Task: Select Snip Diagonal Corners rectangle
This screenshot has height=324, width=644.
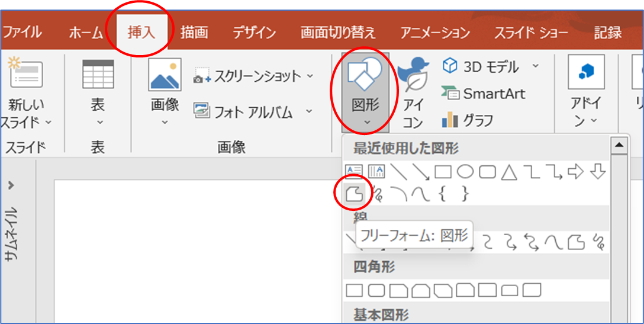Action: point(443,290)
